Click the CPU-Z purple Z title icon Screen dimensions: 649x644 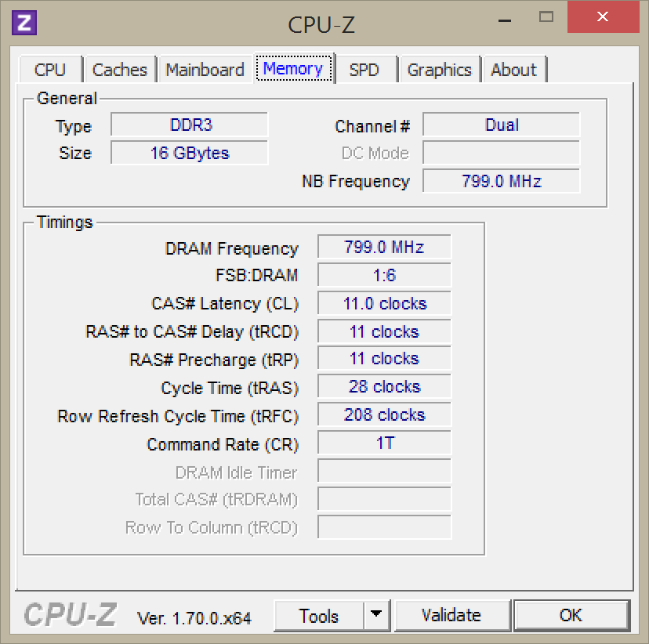(x=24, y=23)
